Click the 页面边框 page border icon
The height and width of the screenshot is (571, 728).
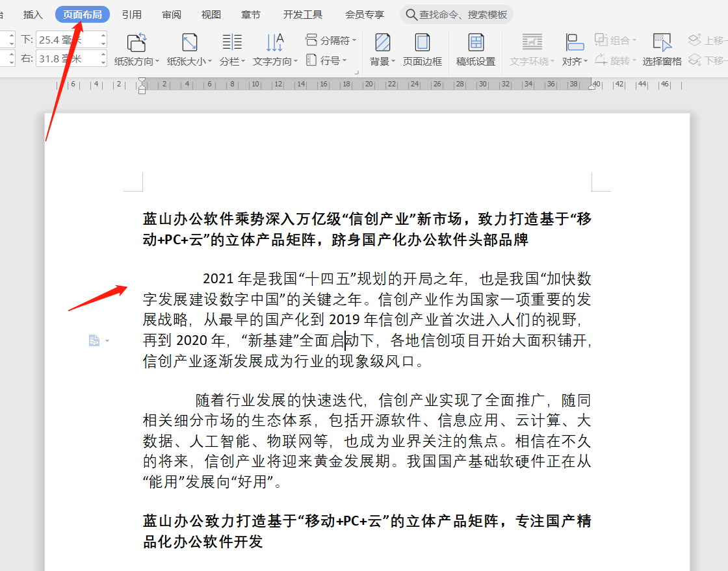(422, 42)
